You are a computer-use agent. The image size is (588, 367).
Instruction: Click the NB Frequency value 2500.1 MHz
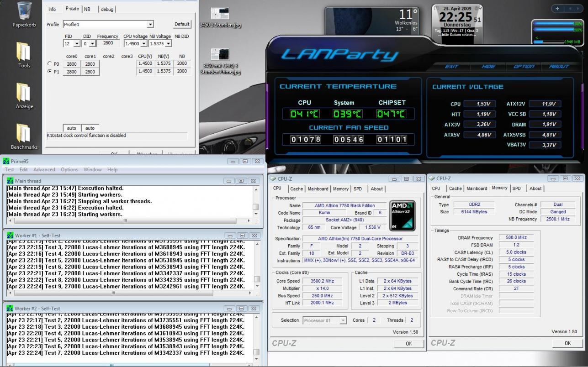coord(558,219)
